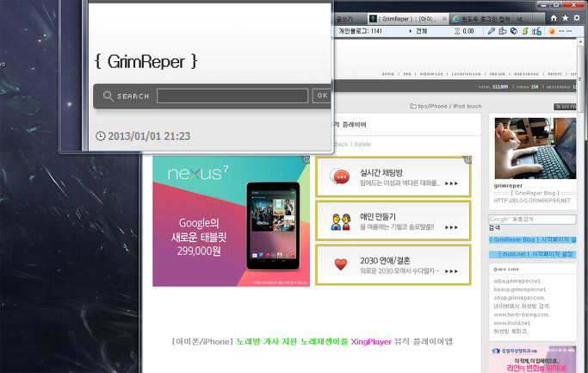This screenshot has height=373, width=588.
Task: Open the 2030 연애/결혼 ad box
Action: [393, 265]
